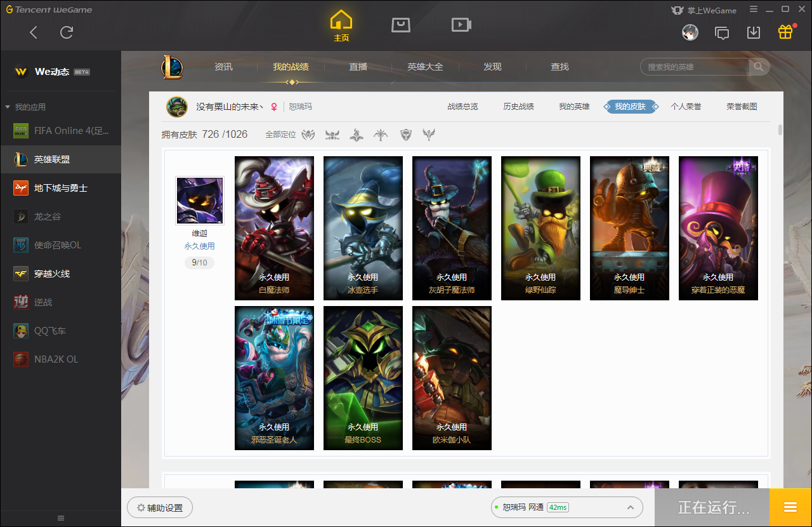Open the download manager icon
This screenshot has width=812, height=527.
[x=754, y=32]
